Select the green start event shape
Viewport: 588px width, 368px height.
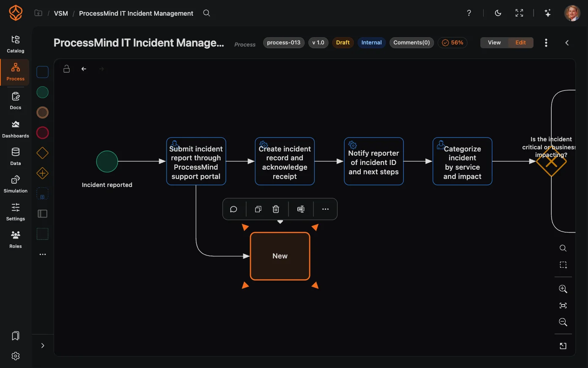coord(43,92)
